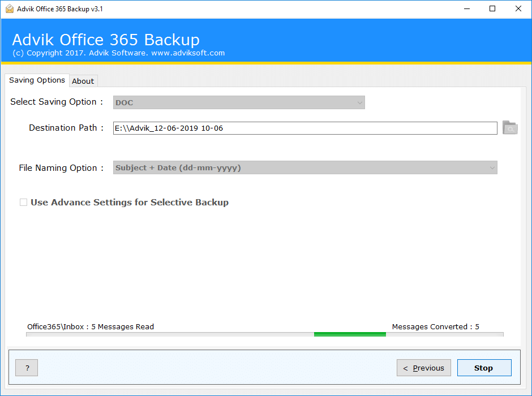Image resolution: width=532 pixels, height=396 pixels.
Task: Click the Destination Path label
Action: coord(66,128)
